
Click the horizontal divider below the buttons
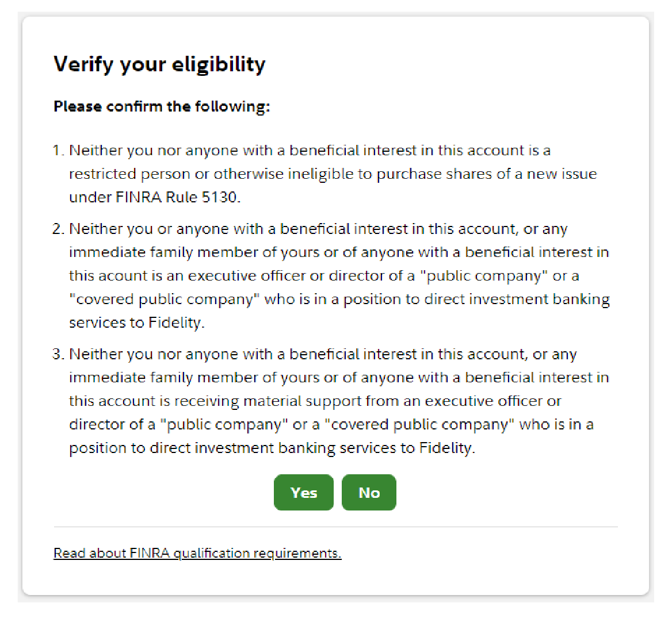(335, 527)
